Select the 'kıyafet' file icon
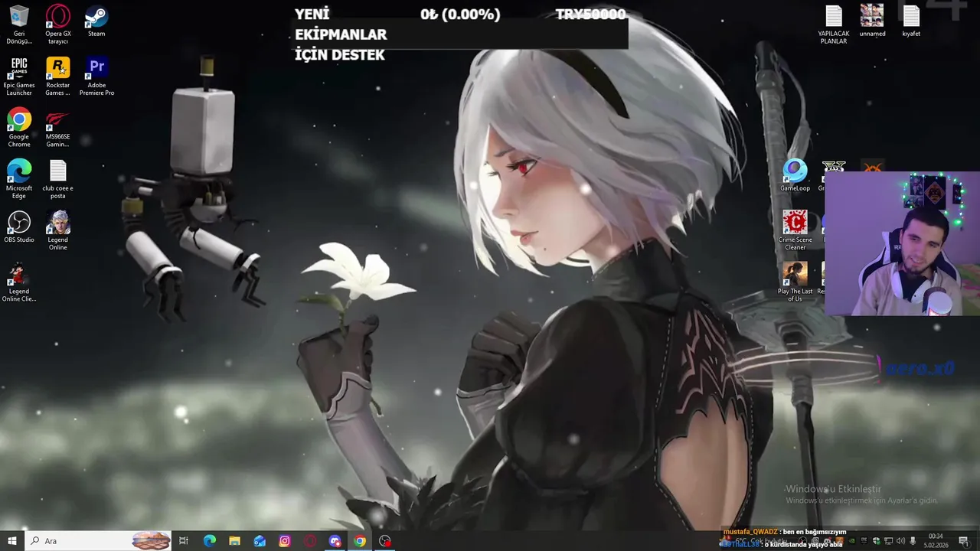Screen dimensions: 980x551 [x=911, y=21]
